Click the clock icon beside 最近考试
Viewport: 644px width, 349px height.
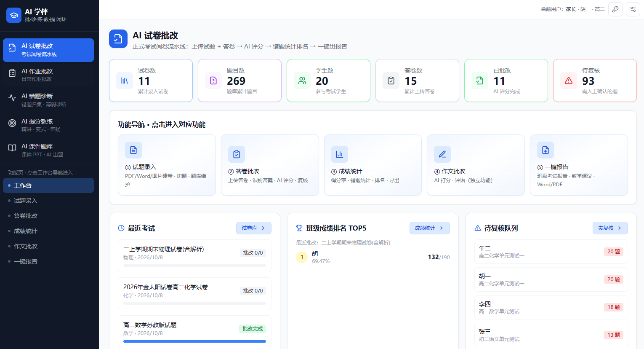click(121, 228)
